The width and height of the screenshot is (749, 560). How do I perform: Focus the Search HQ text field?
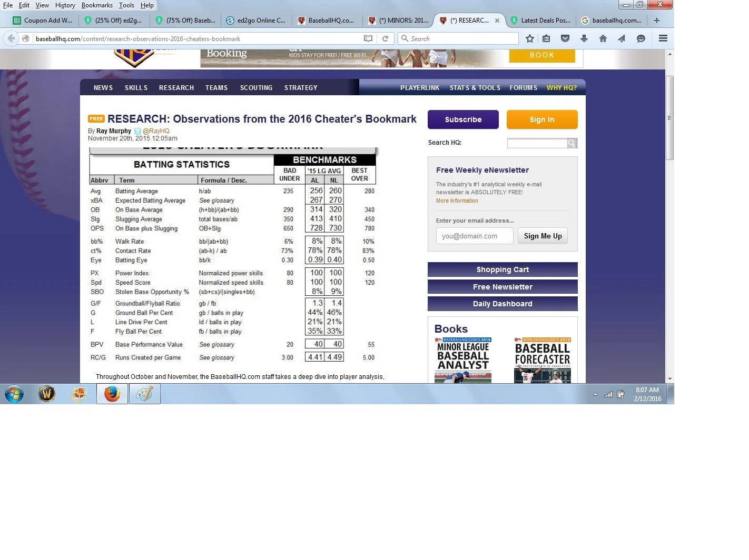pos(537,143)
